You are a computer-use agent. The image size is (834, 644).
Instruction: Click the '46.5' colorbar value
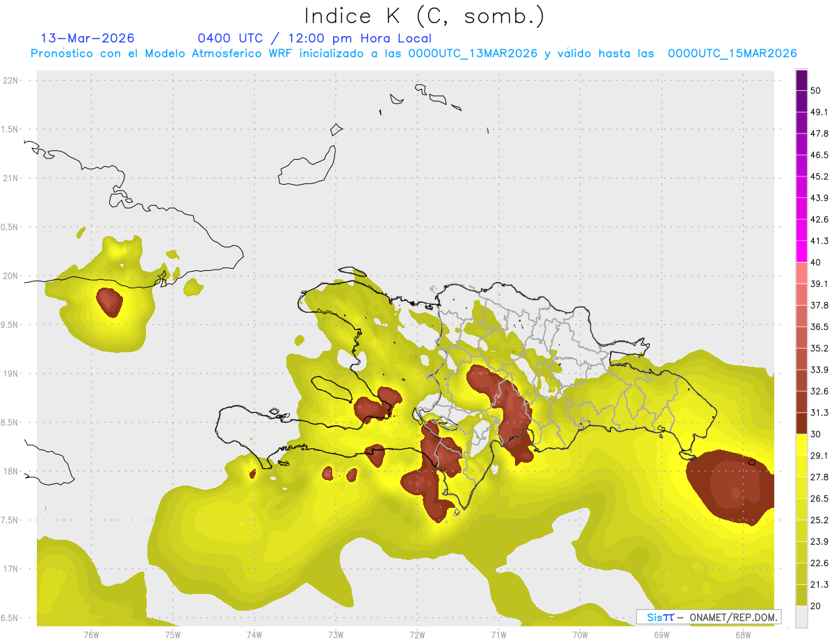pos(819,155)
